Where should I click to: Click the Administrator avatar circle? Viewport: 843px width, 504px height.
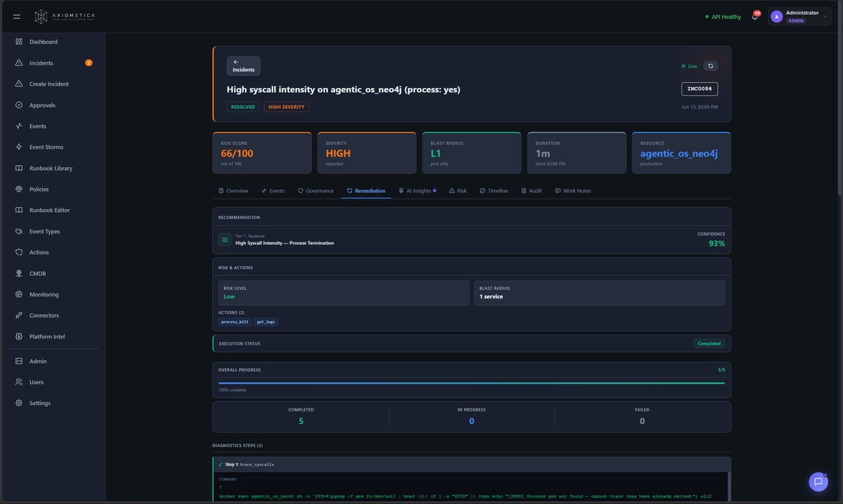[776, 16]
